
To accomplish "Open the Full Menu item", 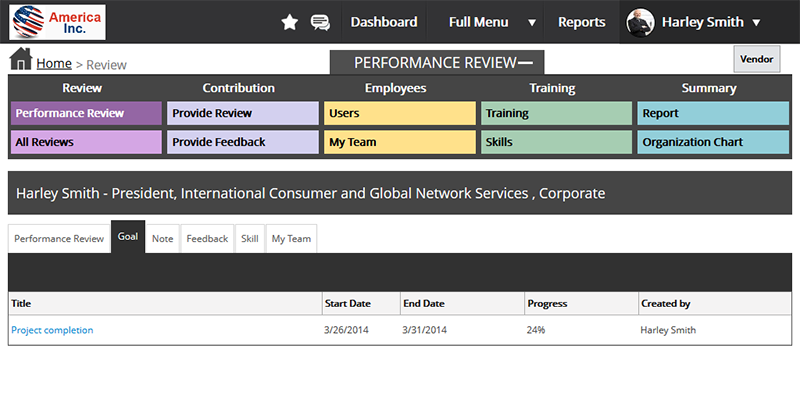I will coord(479,22).
